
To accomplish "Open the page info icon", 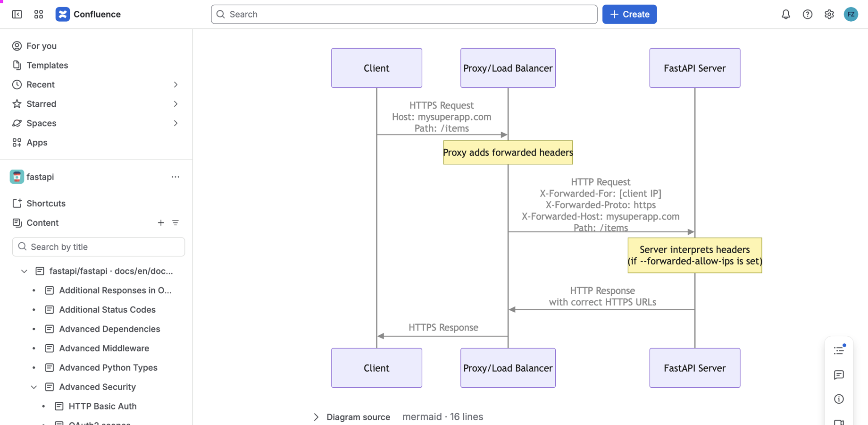I will click(839, 399).
